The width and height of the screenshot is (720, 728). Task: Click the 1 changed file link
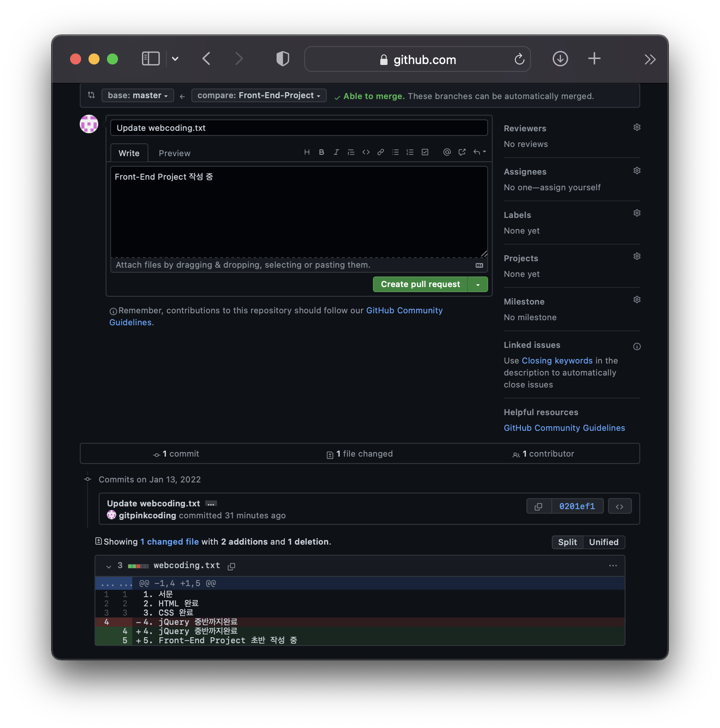(170, 542)
